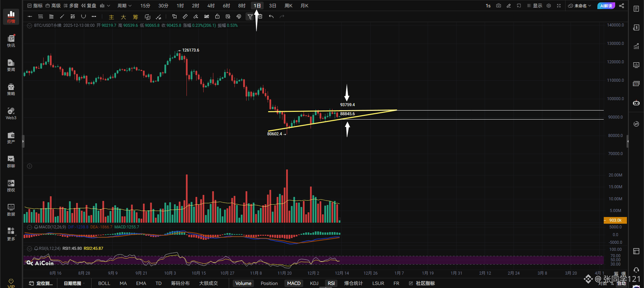Click the eraser drawing tool
Viewport: 644px width, 288px height.
(x=196, y=16)
